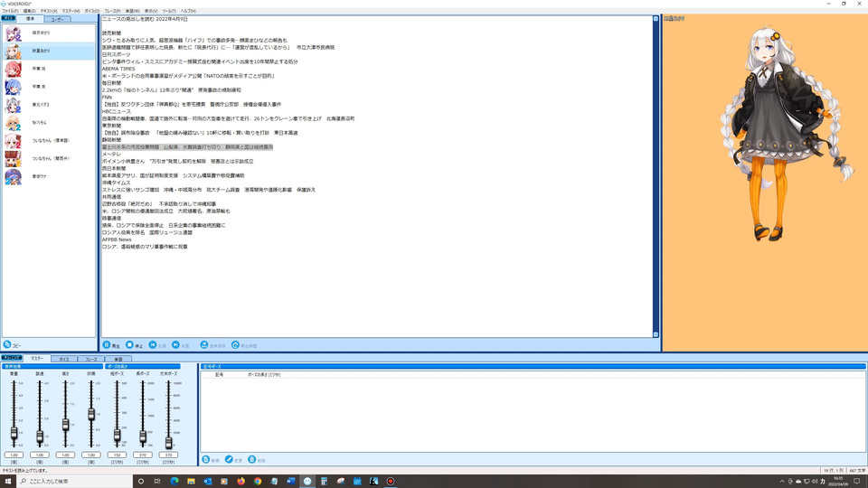Open 編集 menu
868x488 pixels.
[29, 11]
